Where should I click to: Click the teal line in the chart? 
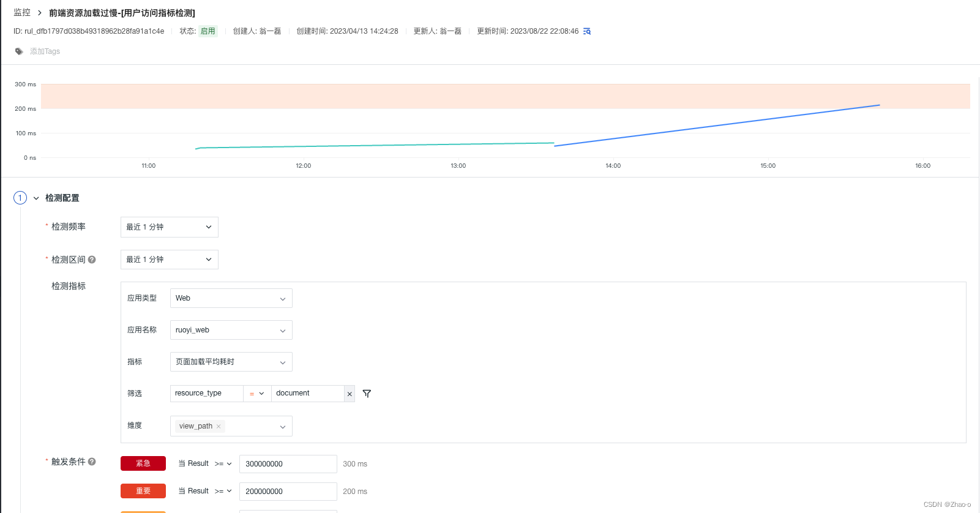point(375,145)
